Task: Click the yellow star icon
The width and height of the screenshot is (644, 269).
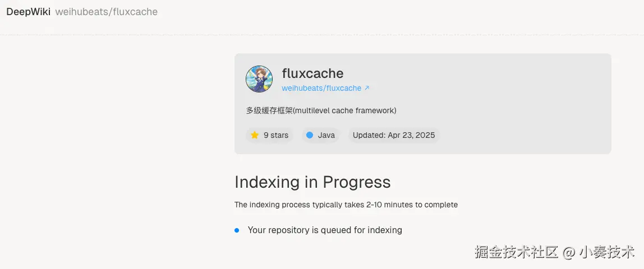Action: tap(255, 135)
